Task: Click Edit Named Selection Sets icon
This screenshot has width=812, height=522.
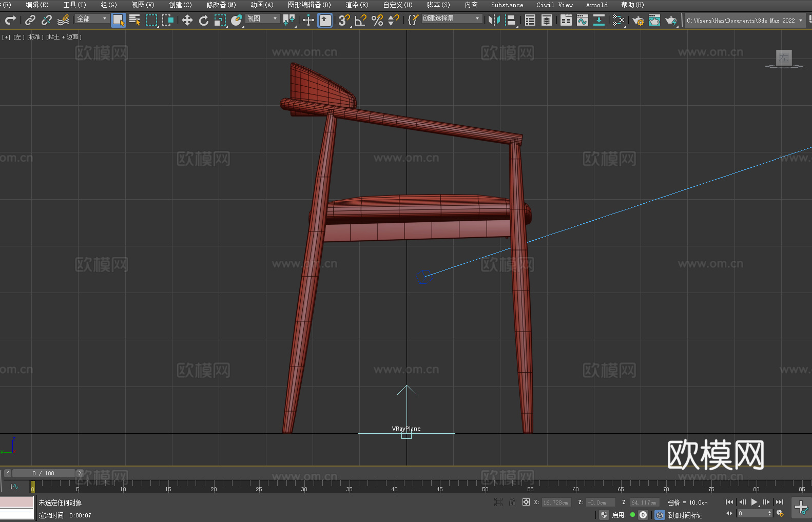Action: 413,20
